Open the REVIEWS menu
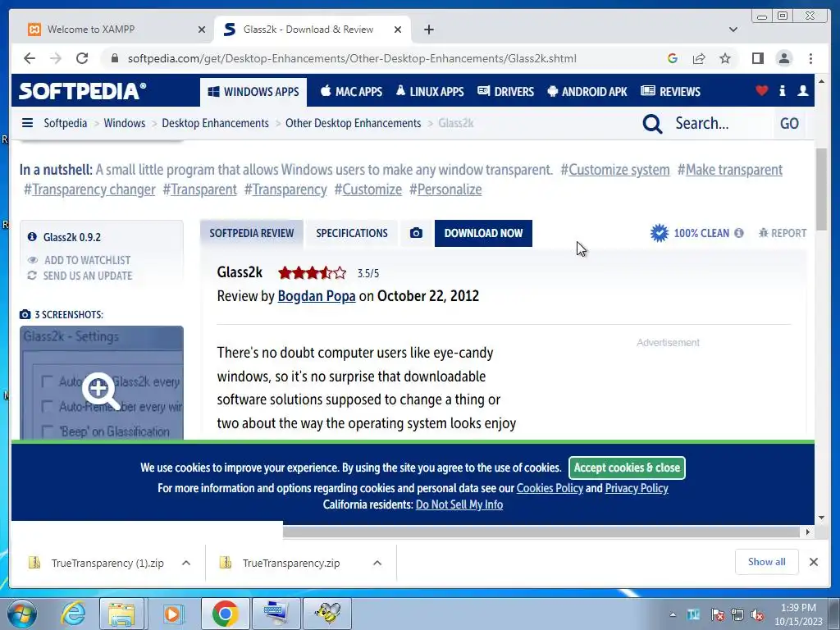Viewport: 840px width, 630px height. pos(670,92)
